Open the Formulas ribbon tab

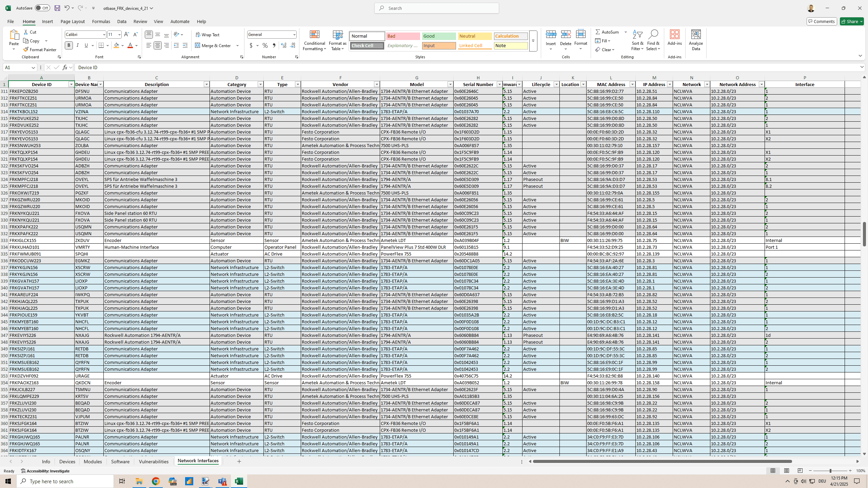101,21
